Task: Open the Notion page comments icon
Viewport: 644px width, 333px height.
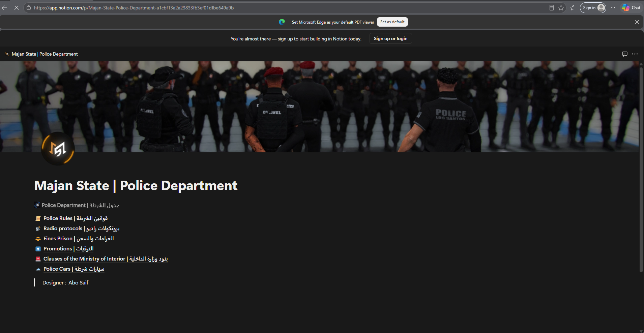Action: [x=625, y=54]
